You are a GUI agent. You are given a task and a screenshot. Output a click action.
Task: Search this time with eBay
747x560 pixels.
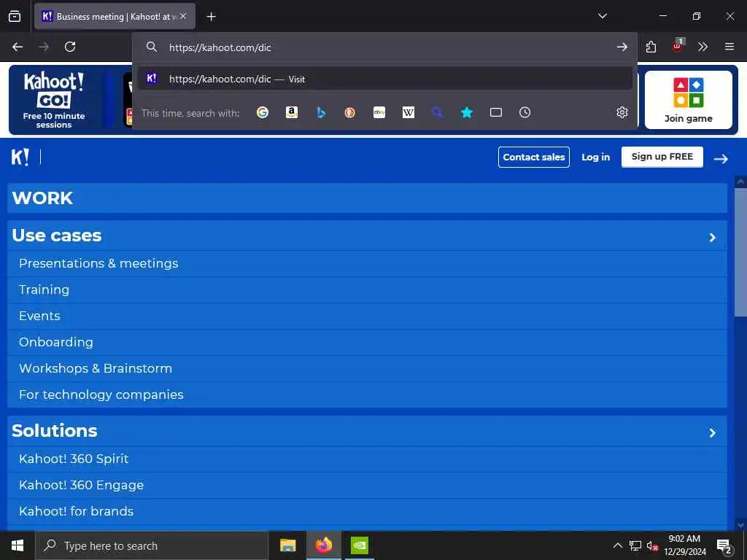click(x=379, y=112)
